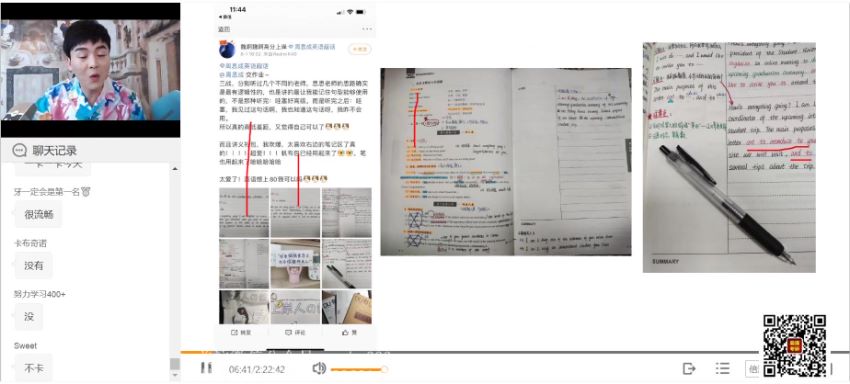Open the 周思成英语超话 link beside username
850x384 pixels.
[312, 47]
